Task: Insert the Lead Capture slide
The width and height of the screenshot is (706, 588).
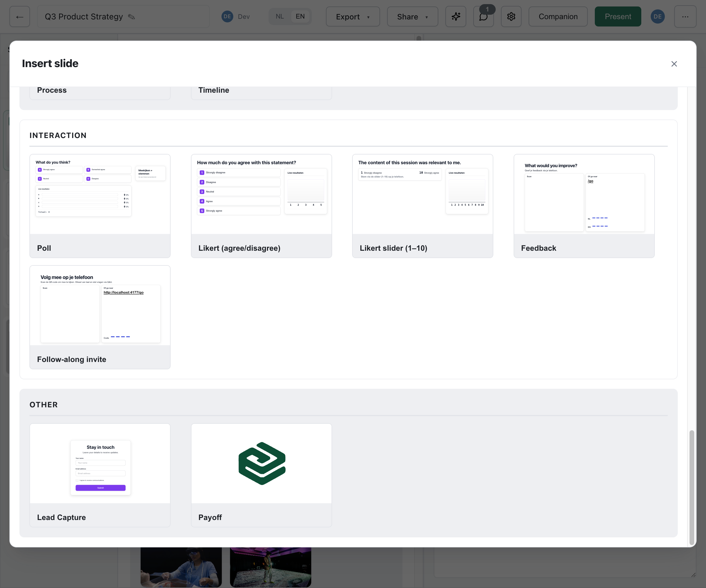Action: 100,475
